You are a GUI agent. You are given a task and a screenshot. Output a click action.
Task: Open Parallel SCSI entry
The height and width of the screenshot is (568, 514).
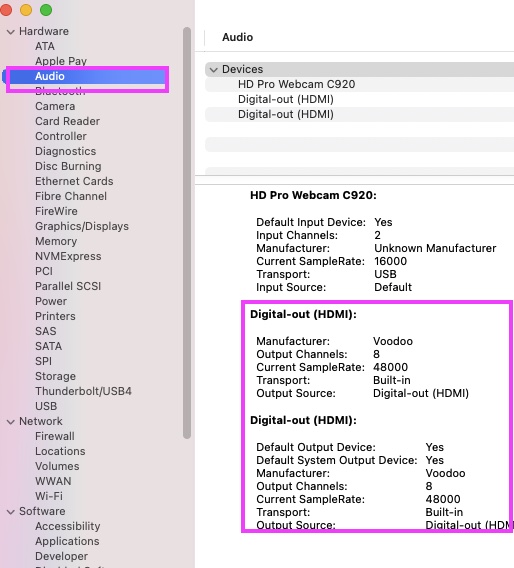tap(68, 286)
